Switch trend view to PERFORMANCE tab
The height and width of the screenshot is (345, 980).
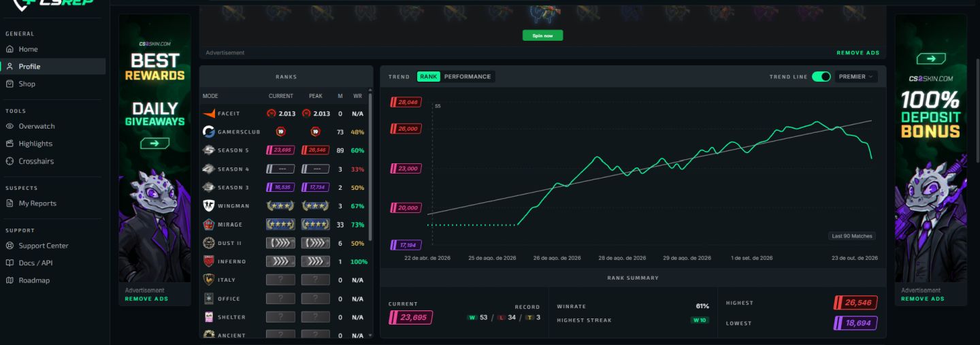(x=468, y=77)
